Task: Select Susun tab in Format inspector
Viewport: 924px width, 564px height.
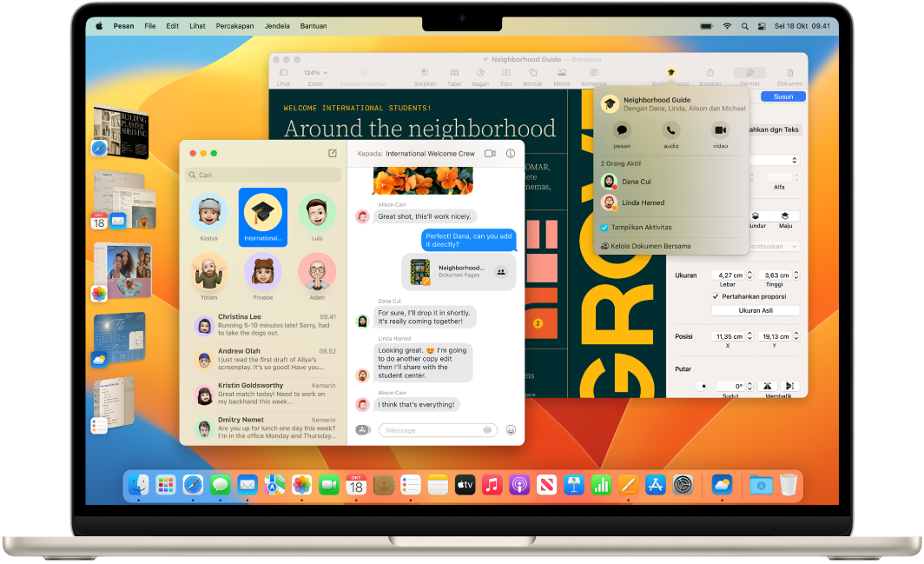Action: point(783,96)
